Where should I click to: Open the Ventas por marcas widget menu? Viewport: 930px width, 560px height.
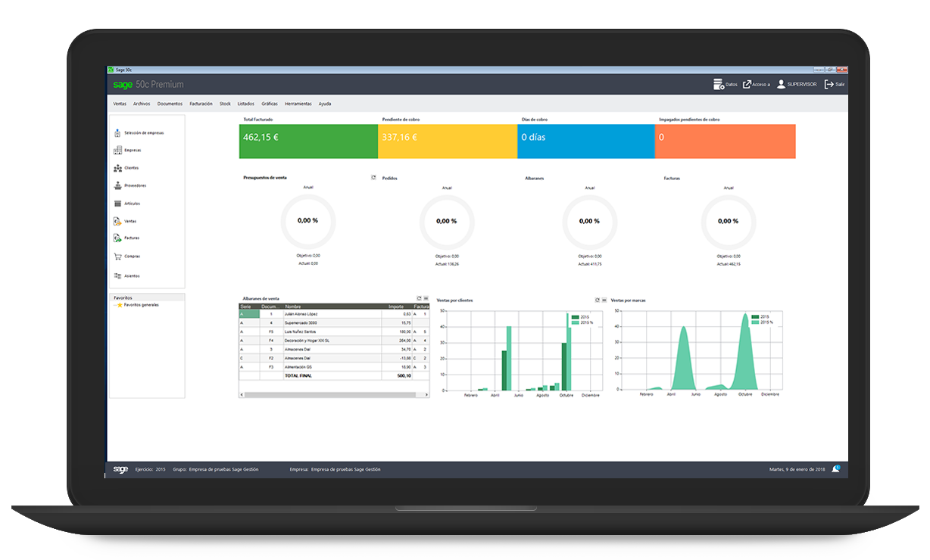click(x=604, y=300)
